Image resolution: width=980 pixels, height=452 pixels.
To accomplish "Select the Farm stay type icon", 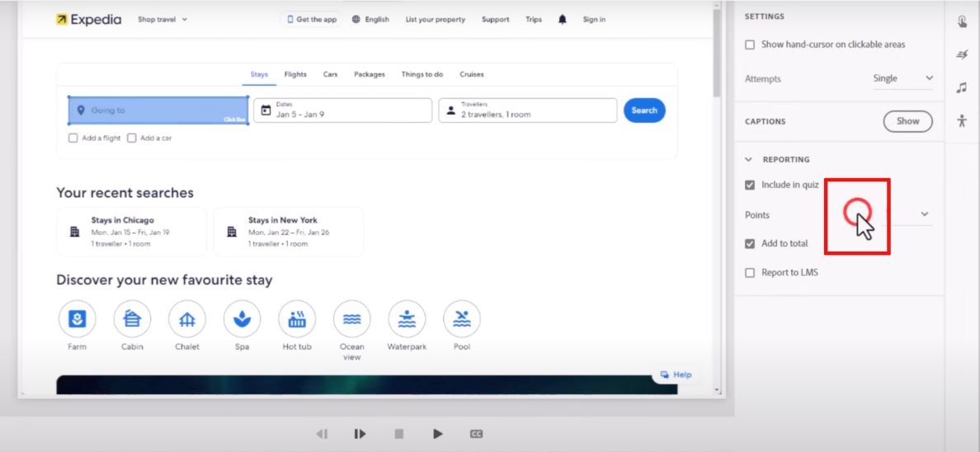I will tap(77, 319).
